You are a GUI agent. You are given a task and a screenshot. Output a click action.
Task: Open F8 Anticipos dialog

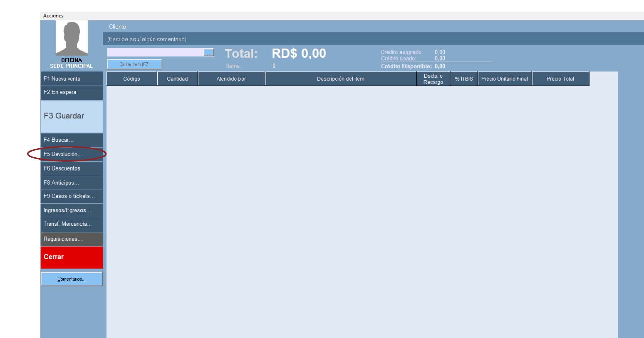pyautogui.click(x=71, y=183)
